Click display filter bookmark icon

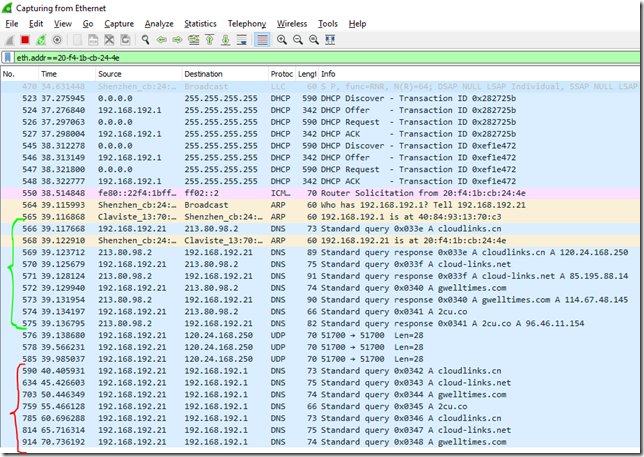pos(7,57)
